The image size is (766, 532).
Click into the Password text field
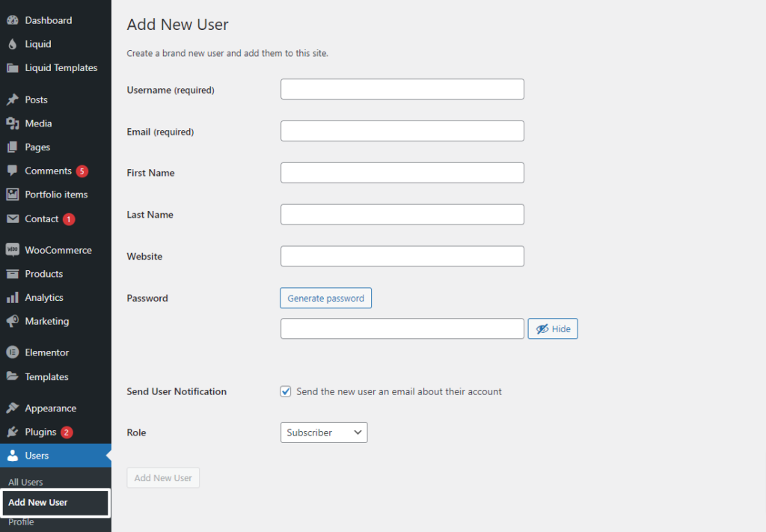click(x=402, y=328)
